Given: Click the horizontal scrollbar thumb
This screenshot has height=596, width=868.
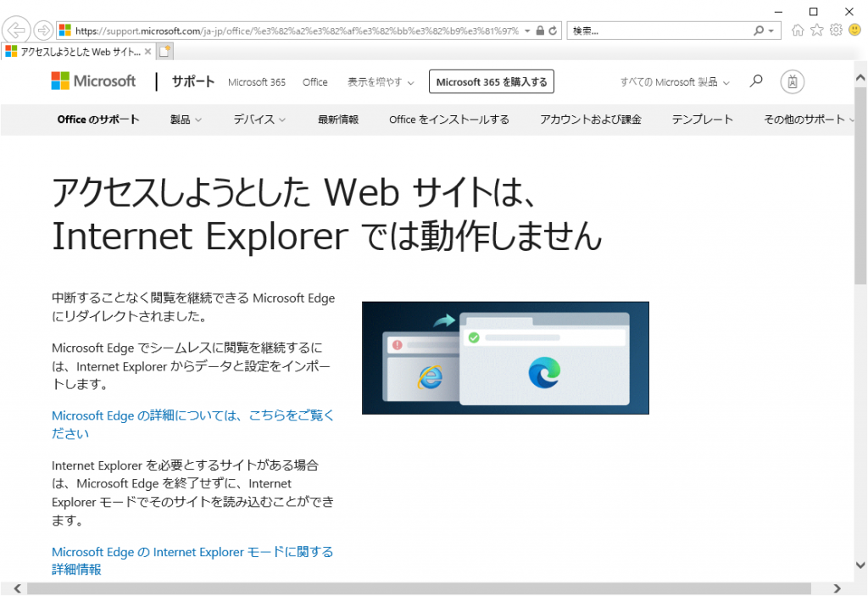Looking at the screenshot, I should [419, 588].
